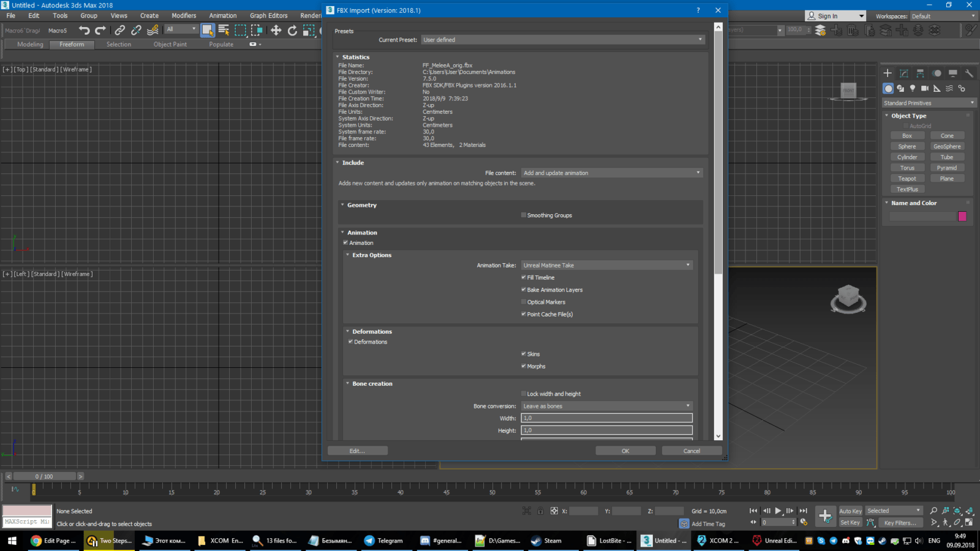The width and height of the screenshot is (980, 551).
Task: Enable Lock width and height checkbox
Action: 524,394
